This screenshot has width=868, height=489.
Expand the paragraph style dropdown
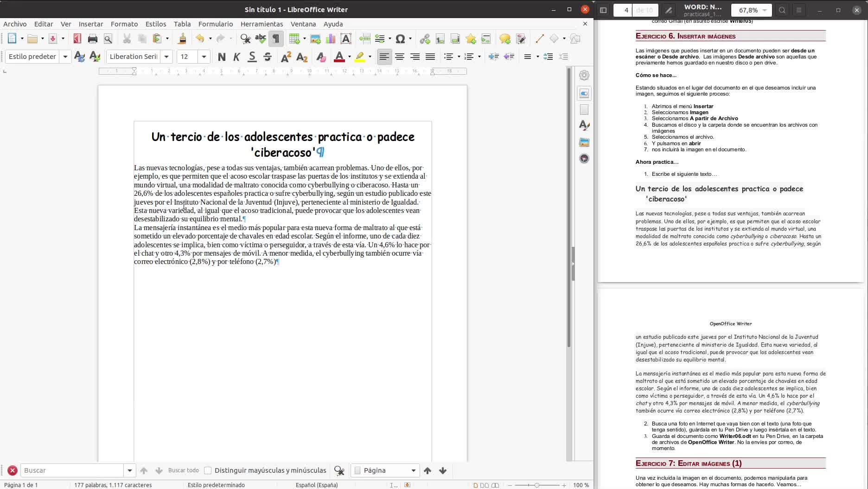point(65,57)
